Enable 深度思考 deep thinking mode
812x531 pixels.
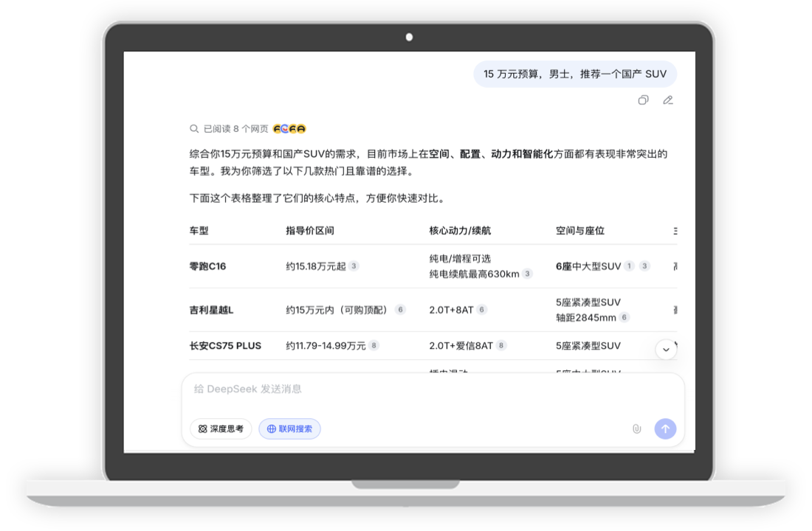(220, 428)
